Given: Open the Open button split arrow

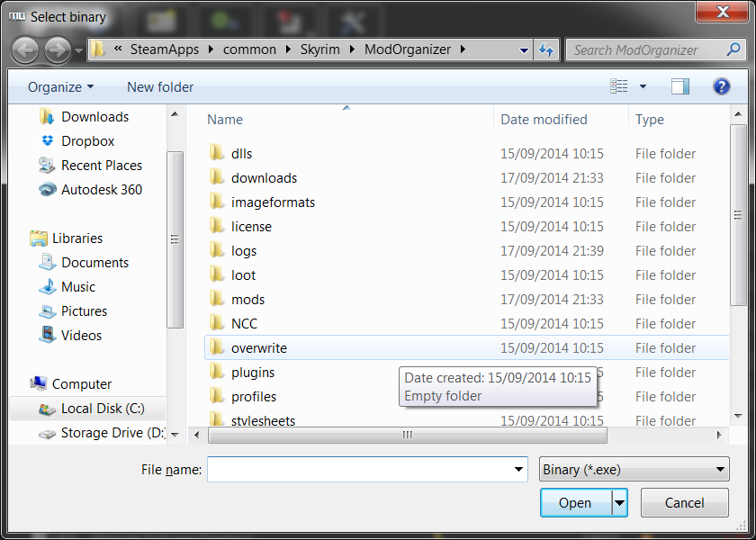Looking at the screenshot, I should 619,503.
